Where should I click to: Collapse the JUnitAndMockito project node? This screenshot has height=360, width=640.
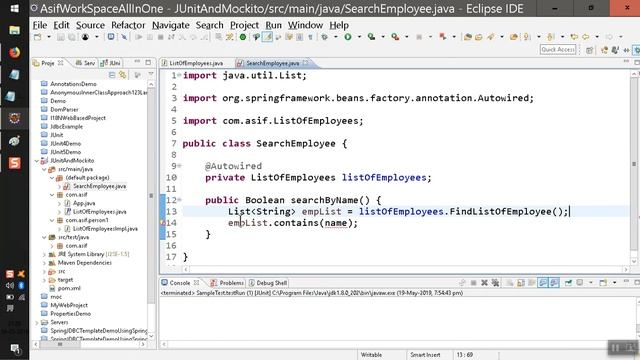37,161
